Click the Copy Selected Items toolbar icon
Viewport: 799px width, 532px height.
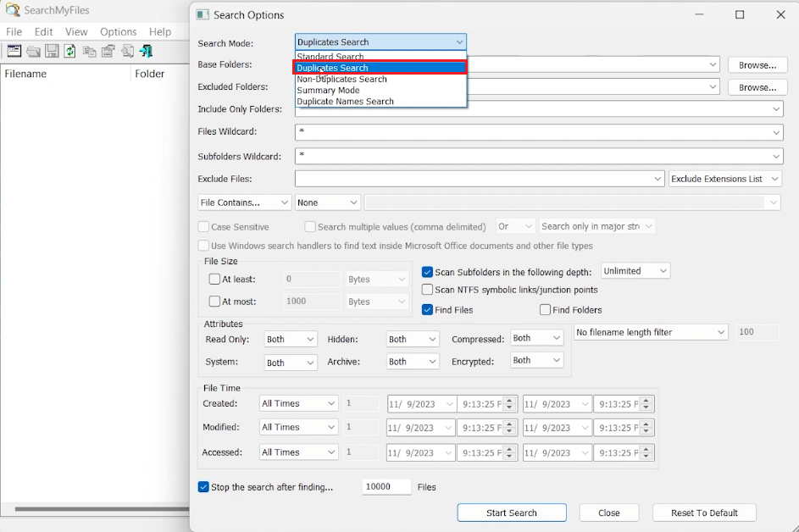pos(89,51)
